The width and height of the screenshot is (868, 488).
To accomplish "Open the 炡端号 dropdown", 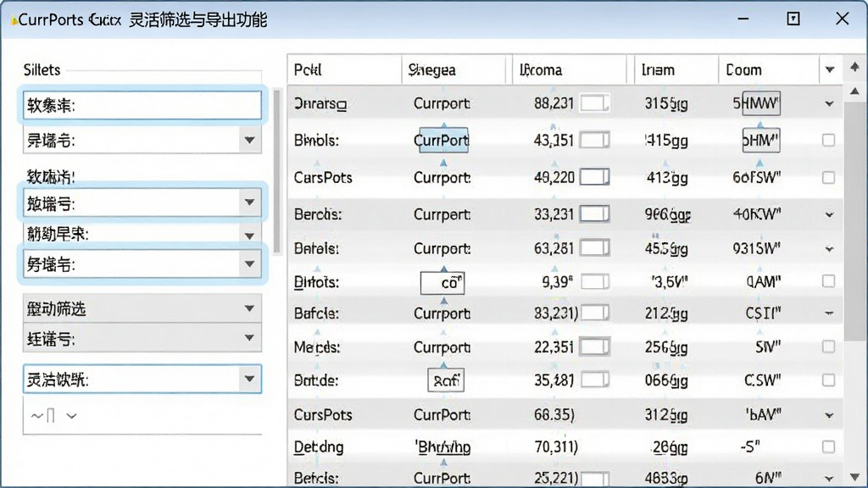I will coord(250,337).
